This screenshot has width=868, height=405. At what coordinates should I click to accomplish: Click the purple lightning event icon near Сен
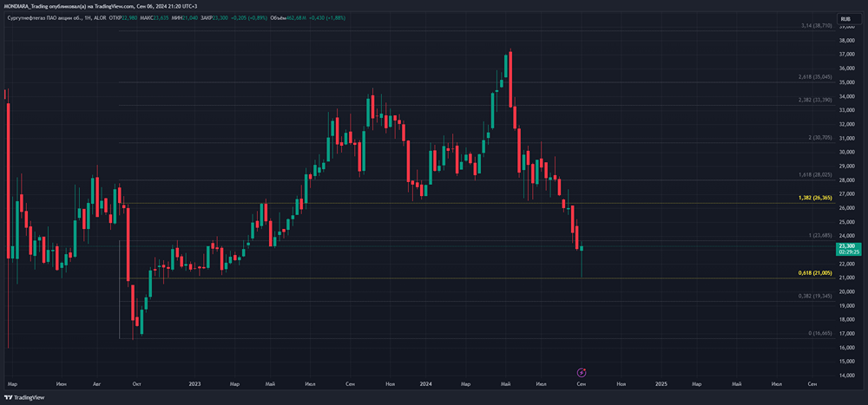pos(582,372)
